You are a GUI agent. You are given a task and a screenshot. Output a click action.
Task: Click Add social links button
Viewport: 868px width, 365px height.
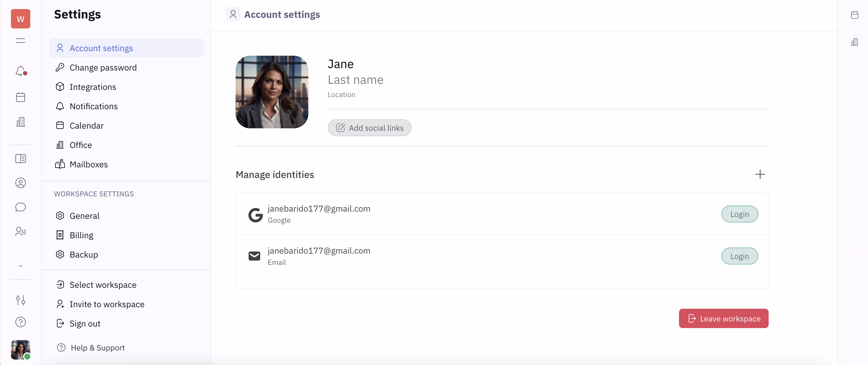coord(369,128)
